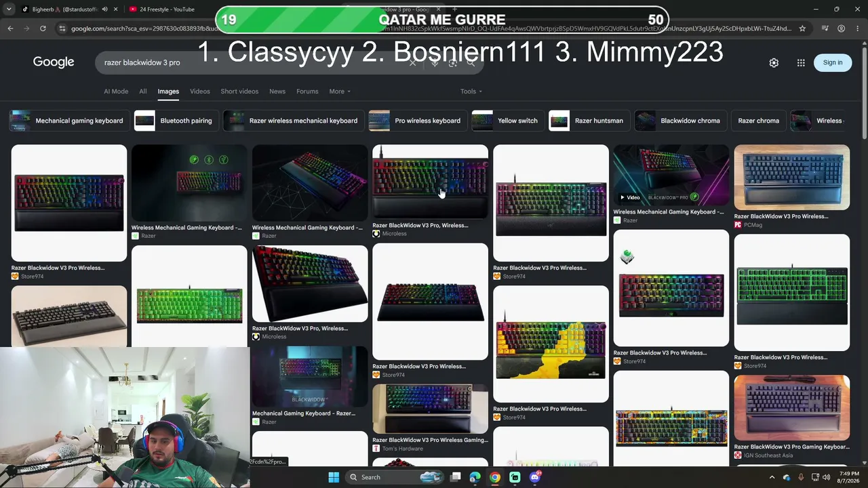Open the Chrome media controls icon
This screenshot has height=488, width=868.
825,28
